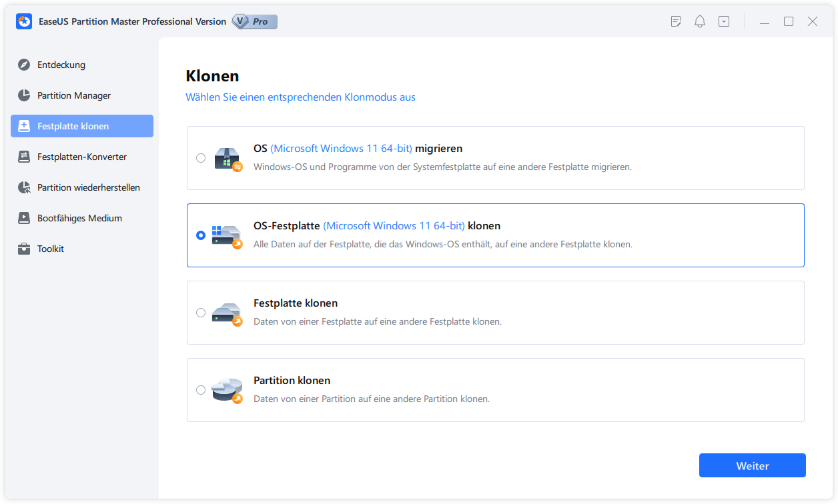
Task: Click the Toolkit briefcase icon
Action: click(x=24, y=249)
